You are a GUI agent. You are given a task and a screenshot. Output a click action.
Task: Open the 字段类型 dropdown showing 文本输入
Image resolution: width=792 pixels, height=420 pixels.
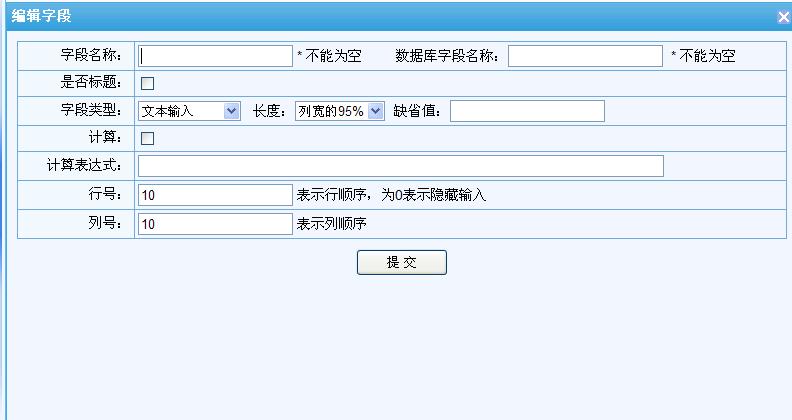190,111
